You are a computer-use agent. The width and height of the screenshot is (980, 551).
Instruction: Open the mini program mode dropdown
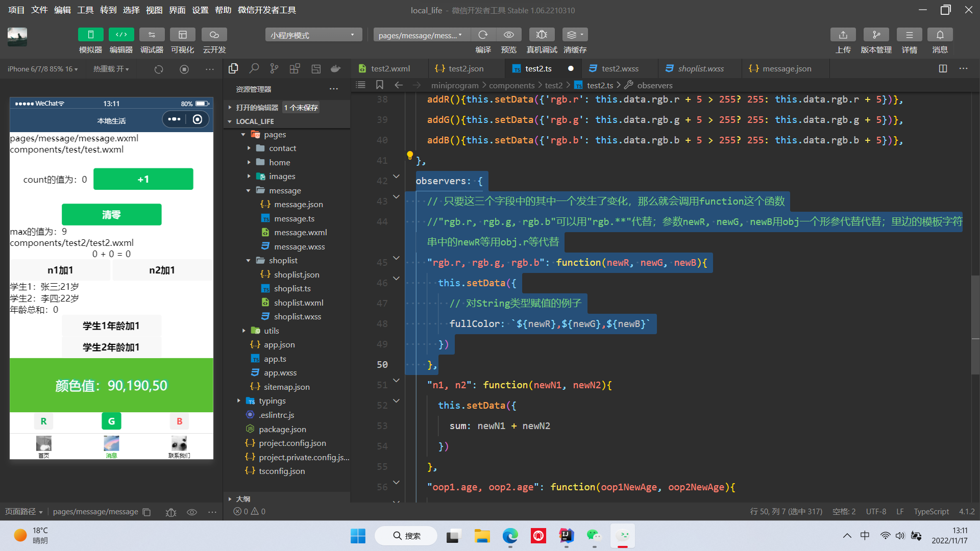coord(313,35)
